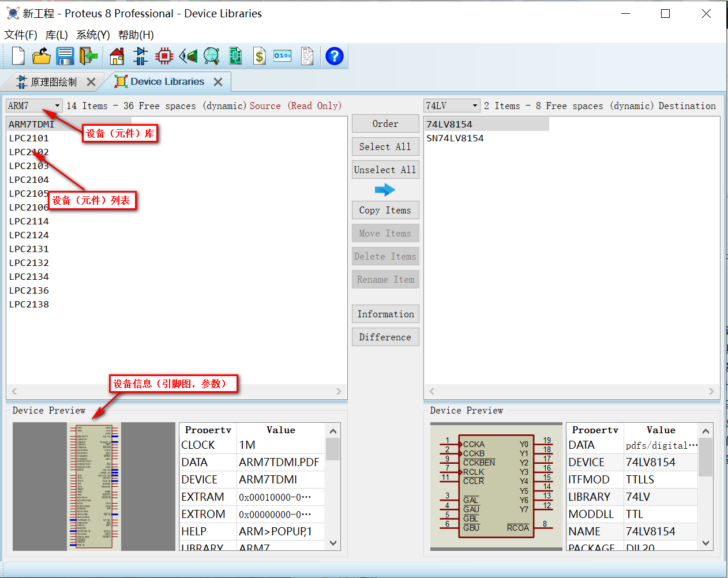
Task: Click the Unselect All button
Action: [385, 170]
